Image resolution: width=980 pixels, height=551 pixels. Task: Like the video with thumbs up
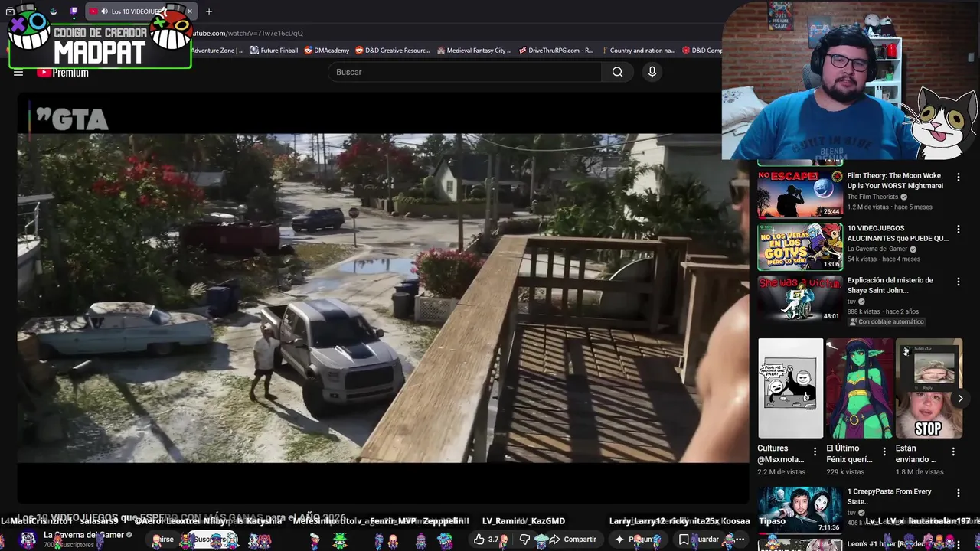(x=488, y=540)
